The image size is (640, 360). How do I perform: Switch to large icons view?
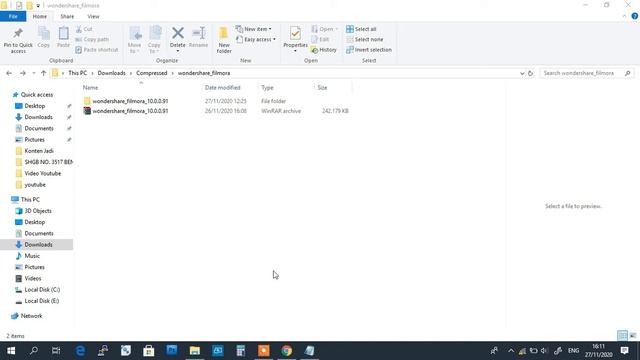point(633,336)
